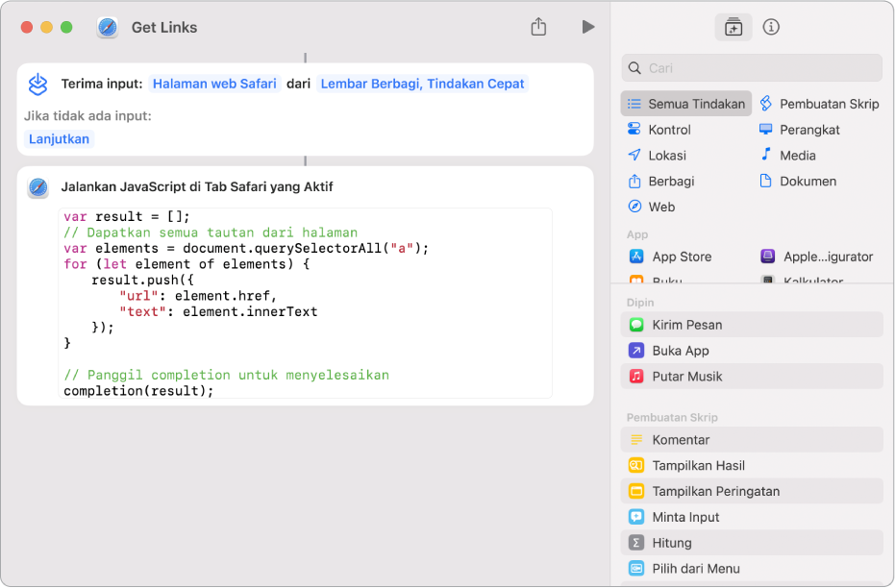Viewport: 895px width, 588px height.
Task: Click the Pembuatan Skrip section header in list
Action: pos(672,418)
